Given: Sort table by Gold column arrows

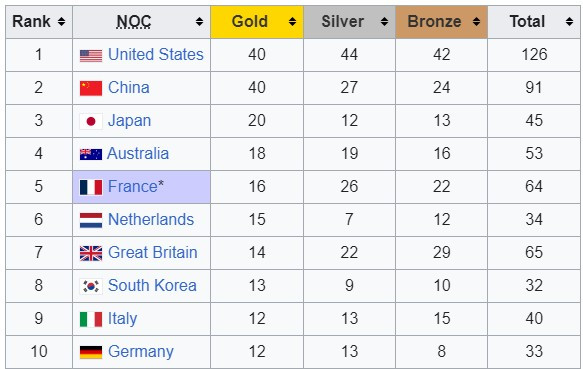Looking at the screenshot, I should 292,22.
